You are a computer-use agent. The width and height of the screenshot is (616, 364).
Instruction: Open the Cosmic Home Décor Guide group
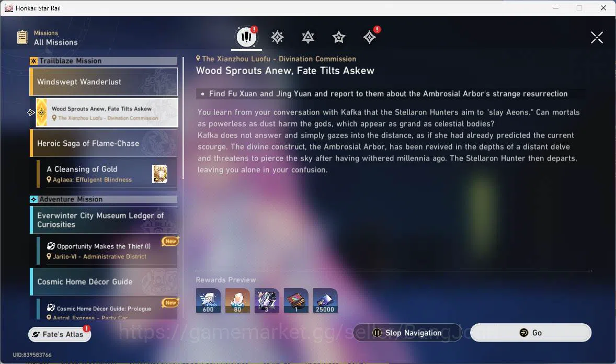104,282
